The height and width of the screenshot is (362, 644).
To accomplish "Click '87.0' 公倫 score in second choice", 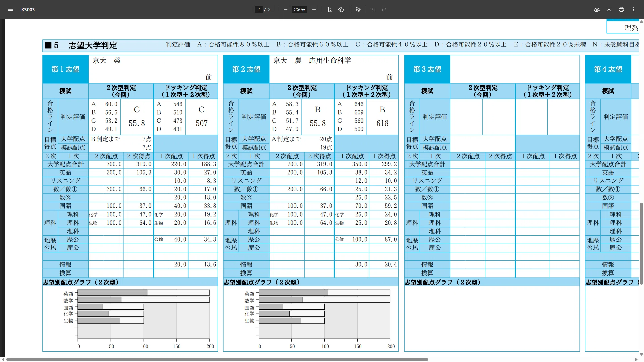I will pos(391,240).
